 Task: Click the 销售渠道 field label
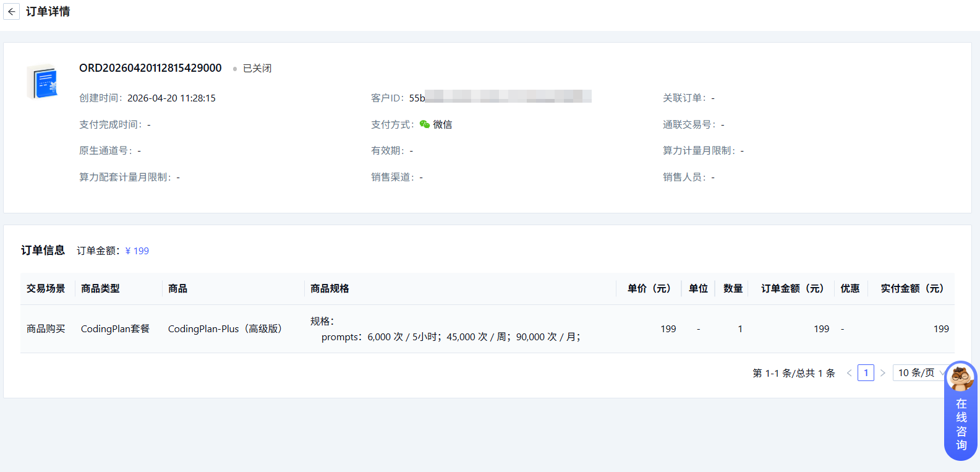coord(393,177)
